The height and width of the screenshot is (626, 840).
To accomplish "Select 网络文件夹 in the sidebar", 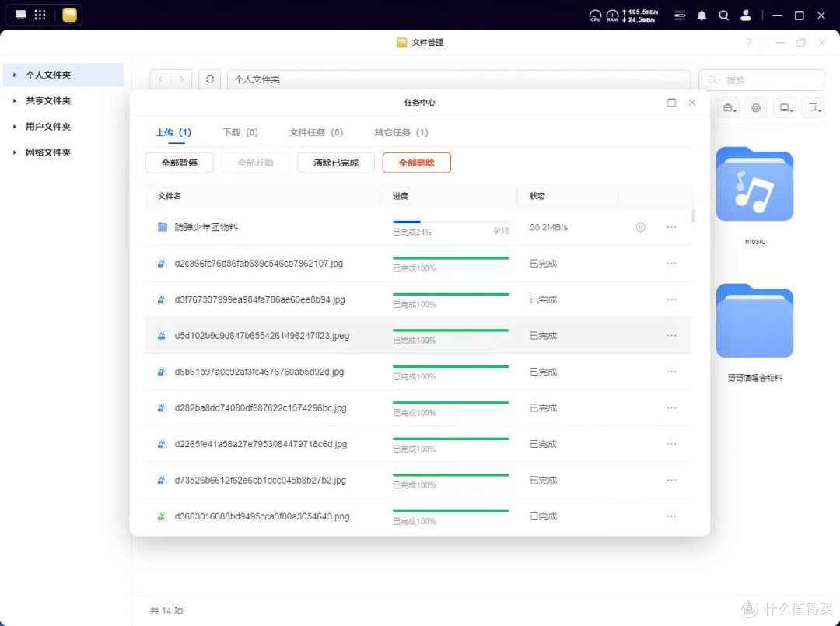I will tap(48, 152).
